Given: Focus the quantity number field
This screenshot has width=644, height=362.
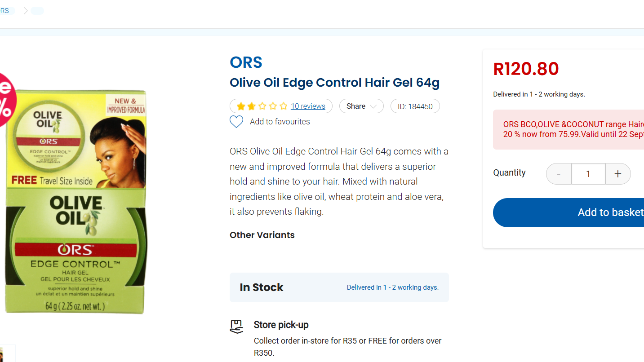Looking at the screenshot, I should click(588, 174).
